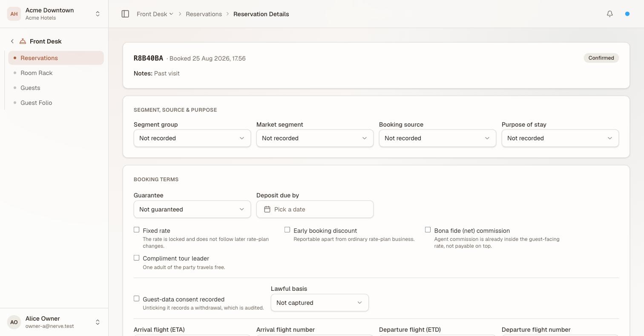Expand the Market segment dropdown

[315, 138]
